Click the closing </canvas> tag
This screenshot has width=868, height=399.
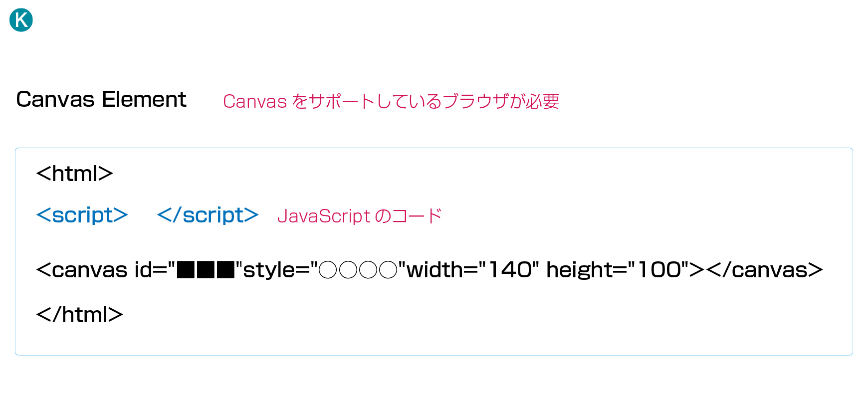[x=765, y=270]
